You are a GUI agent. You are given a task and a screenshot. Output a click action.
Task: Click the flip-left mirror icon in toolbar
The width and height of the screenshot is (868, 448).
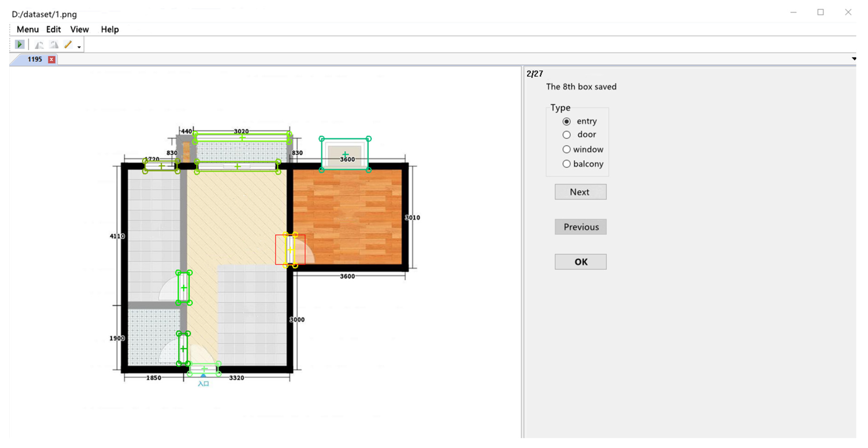39,44
